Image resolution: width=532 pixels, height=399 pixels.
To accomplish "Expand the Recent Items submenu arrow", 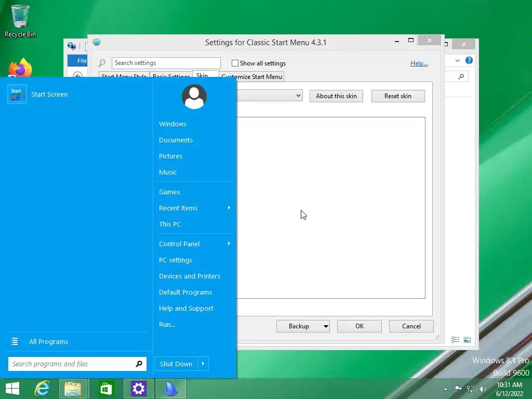I will tap(229, 208).
